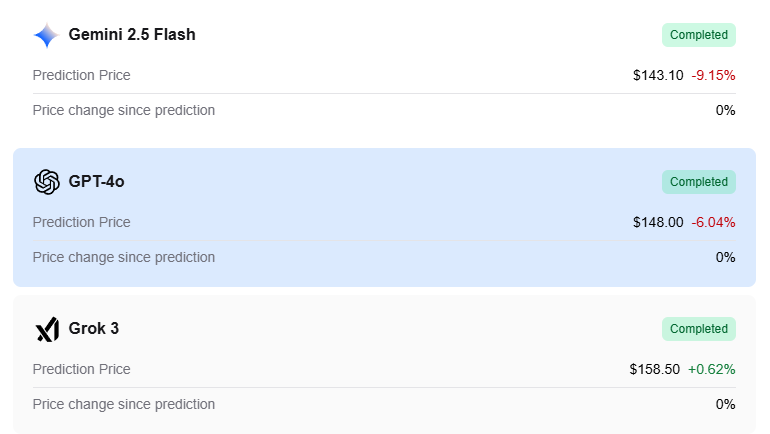The width and height of the screenshot is (770, 434).
Task: Select the GPT-4o model name
Action: [x=96, y=182]
